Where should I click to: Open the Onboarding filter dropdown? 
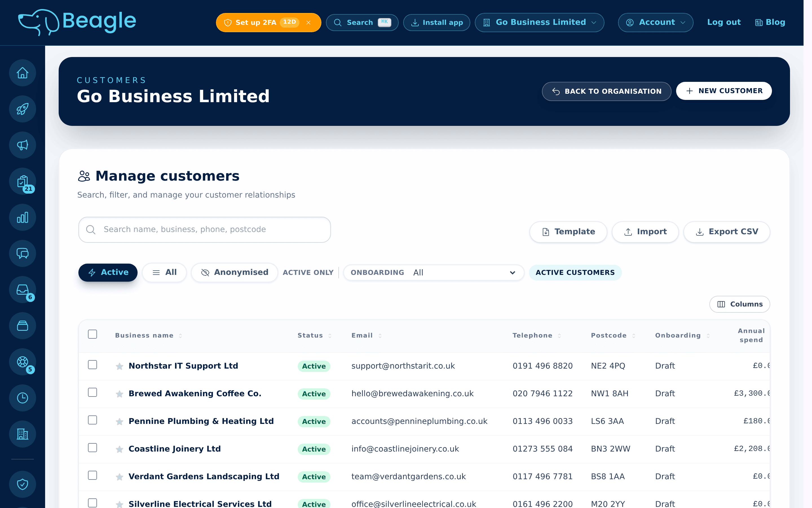coord(434,272)
